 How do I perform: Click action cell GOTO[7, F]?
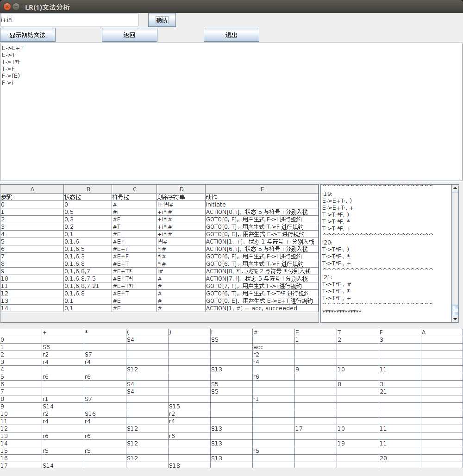tap(262, 286)
